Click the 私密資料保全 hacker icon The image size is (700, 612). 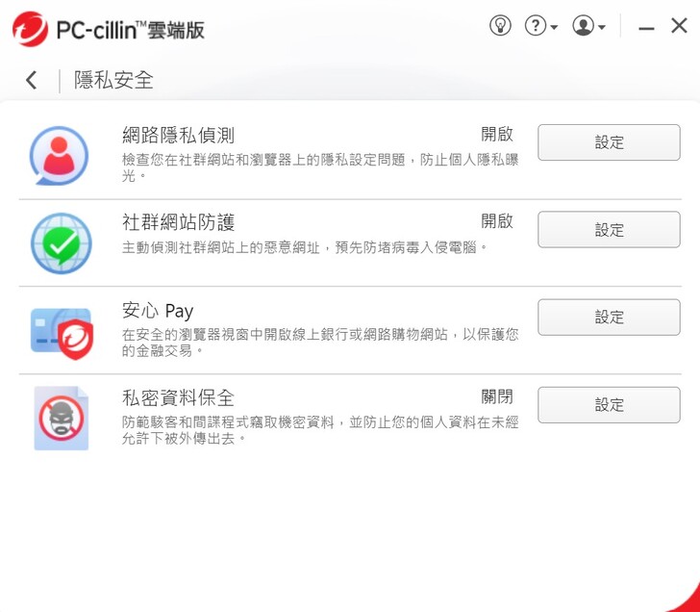point(62,419)
